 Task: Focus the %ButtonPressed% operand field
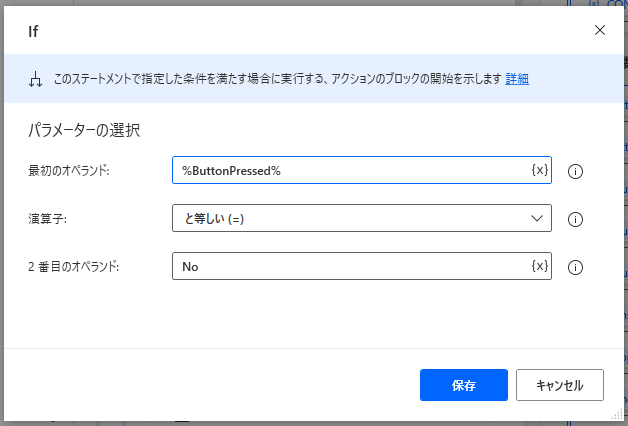[x=350, y=170]
